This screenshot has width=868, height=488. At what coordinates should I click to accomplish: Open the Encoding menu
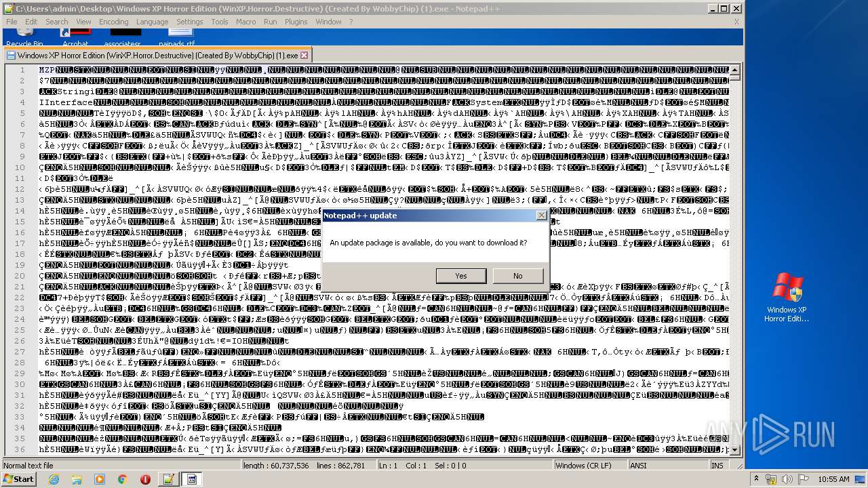(x=113, y=22)
